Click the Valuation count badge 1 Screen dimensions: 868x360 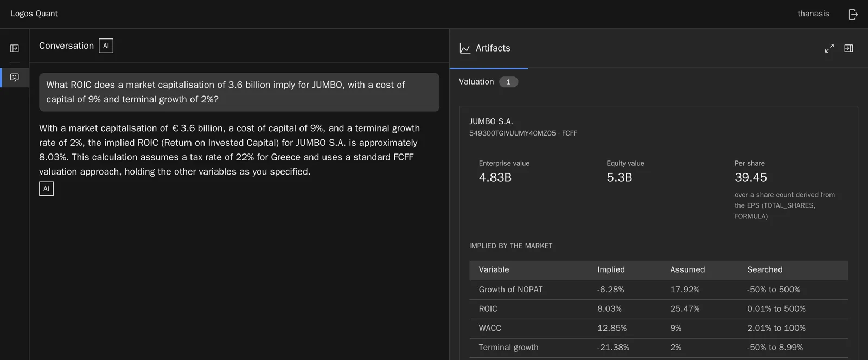click(x=508, y=82)
